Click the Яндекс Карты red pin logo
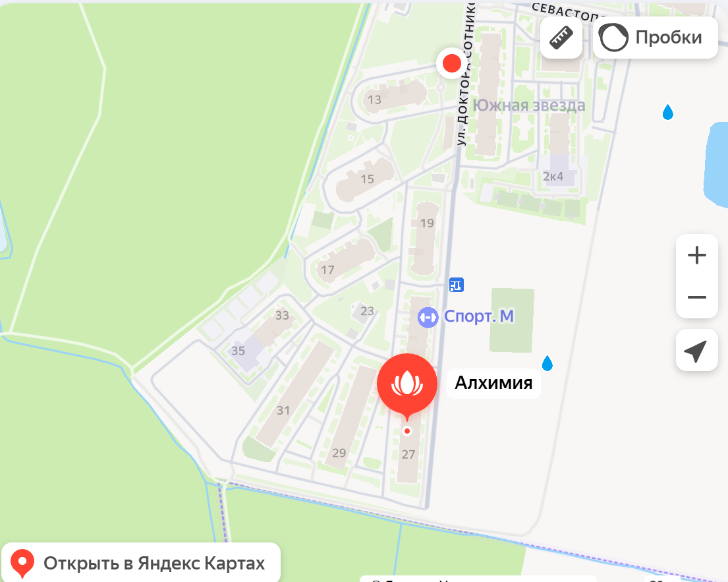 pyautogui.click(x=22, y=563)
